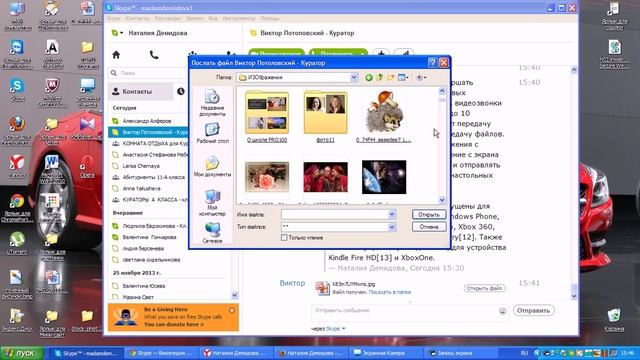Screen dimensions: 640x360
Task: Click the phone call icon in Skype
Action: (x=154, y=55)
